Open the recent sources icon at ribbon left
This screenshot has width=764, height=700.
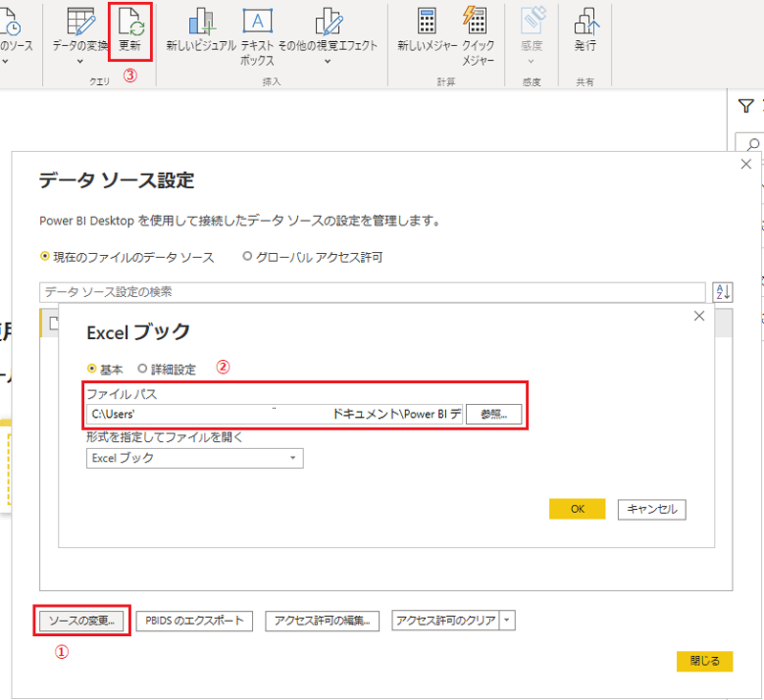point(10,22)
